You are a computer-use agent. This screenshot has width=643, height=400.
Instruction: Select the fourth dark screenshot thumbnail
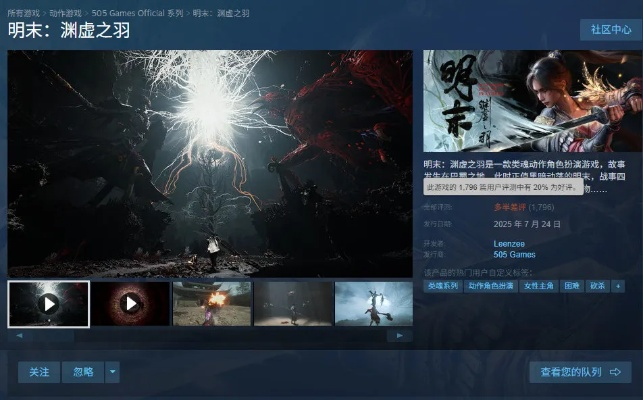(x=292, y=303)
